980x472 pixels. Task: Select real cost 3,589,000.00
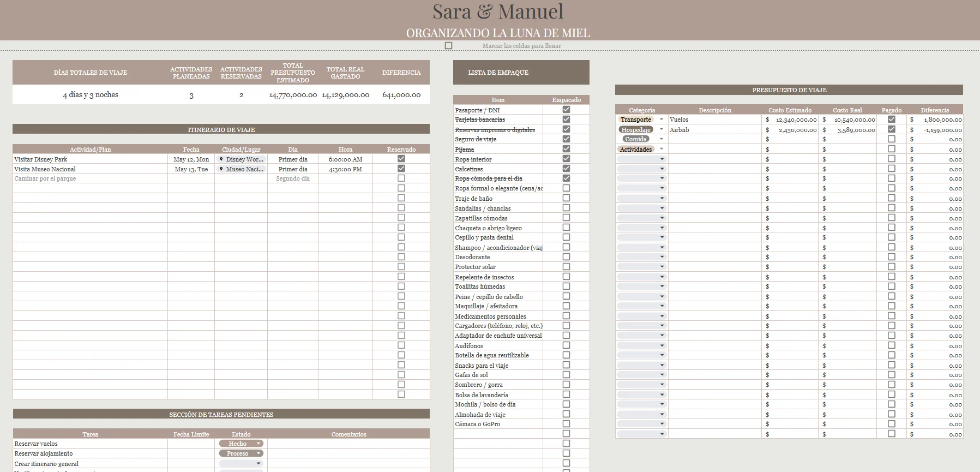[x=848, y=130]
